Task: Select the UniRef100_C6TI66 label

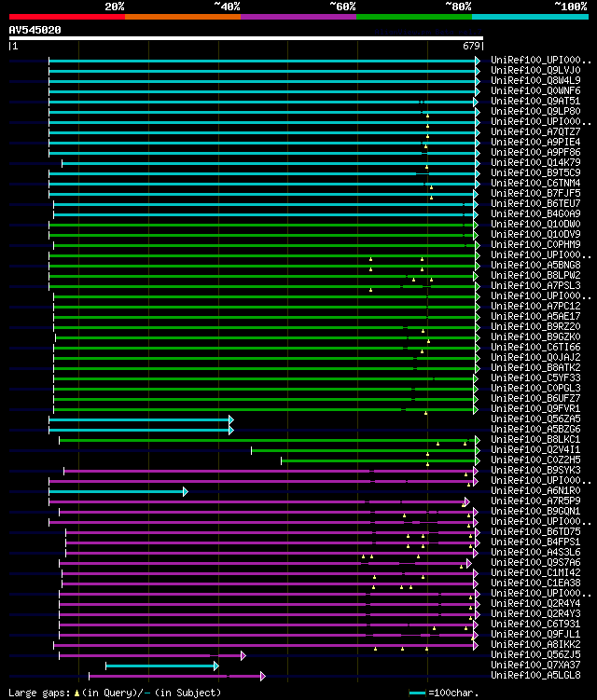Action: pos(535,347)
